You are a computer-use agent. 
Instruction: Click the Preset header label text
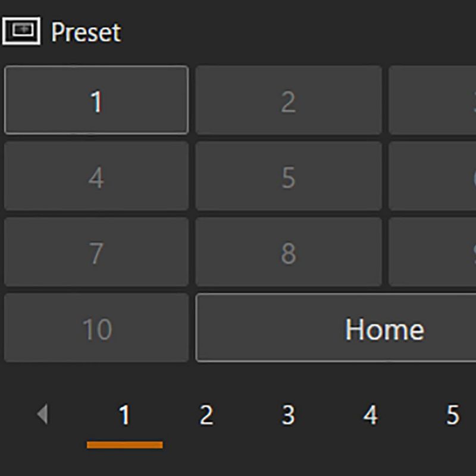(86, 32)
